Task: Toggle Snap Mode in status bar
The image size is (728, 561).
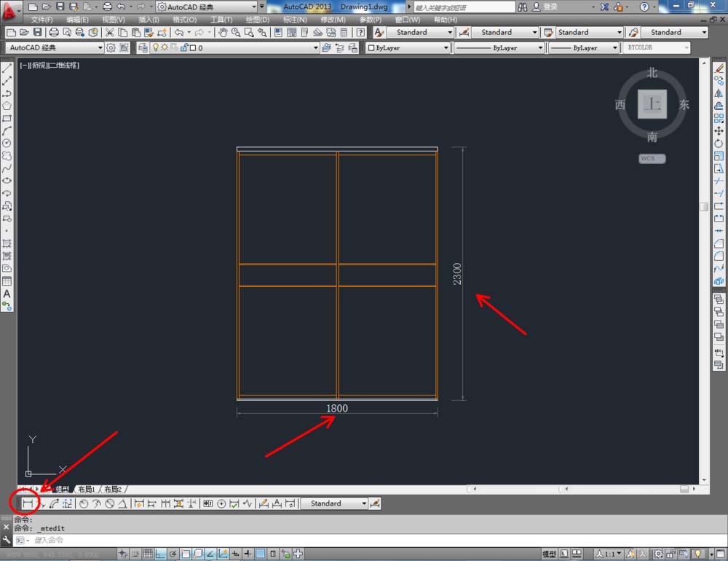Action: [x=135, y=554]
